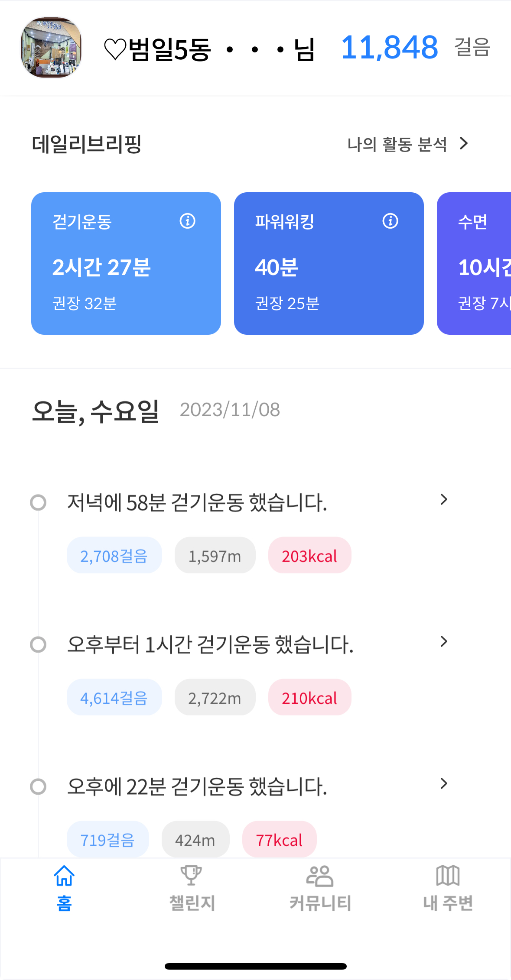Open the 커뮤니티 people icon
Image resolution: width=511 pixels, height=980 pixels.
(x=320, y=876)
